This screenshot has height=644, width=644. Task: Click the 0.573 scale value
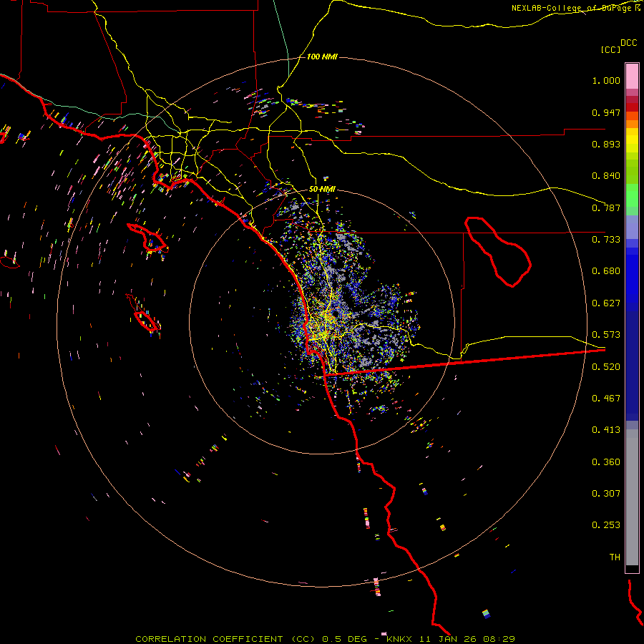pyautogui.click(x=606, y=335)
